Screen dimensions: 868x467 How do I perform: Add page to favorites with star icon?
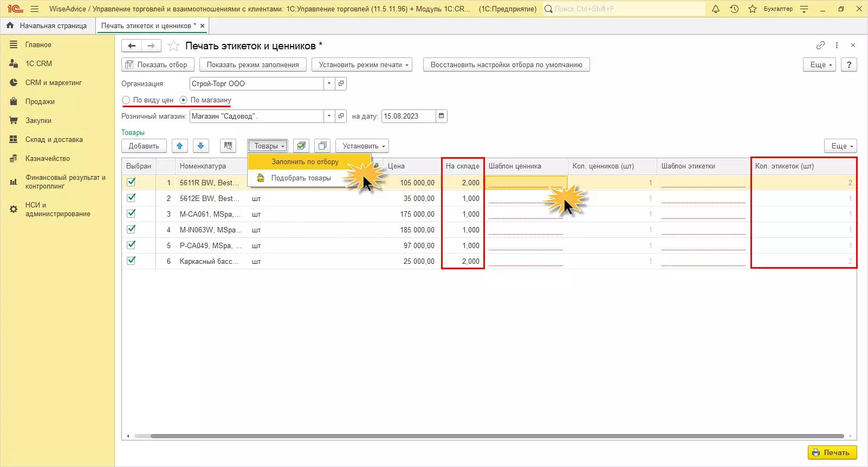click(x=173, y=46)
